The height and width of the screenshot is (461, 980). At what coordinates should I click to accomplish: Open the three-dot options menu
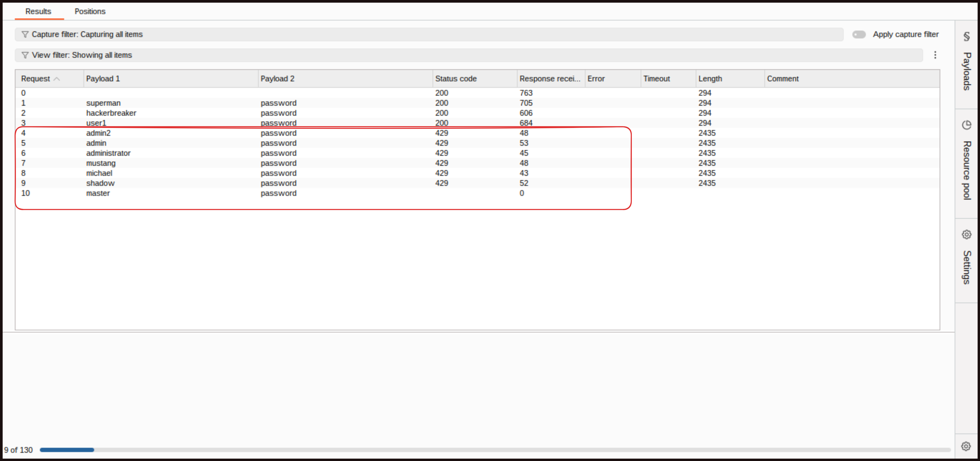(x=935, y=55)
